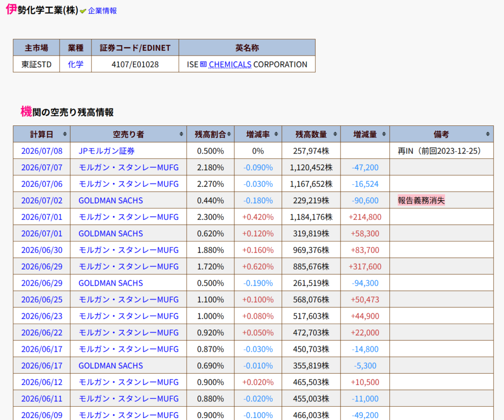Select the 4107/E01028 code cell
Viewport: 504px width, 420px height.
point(135,64)
